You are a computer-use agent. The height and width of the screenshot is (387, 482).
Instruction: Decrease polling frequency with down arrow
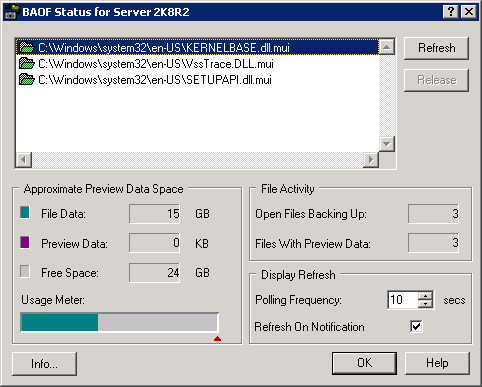(425, 304)
